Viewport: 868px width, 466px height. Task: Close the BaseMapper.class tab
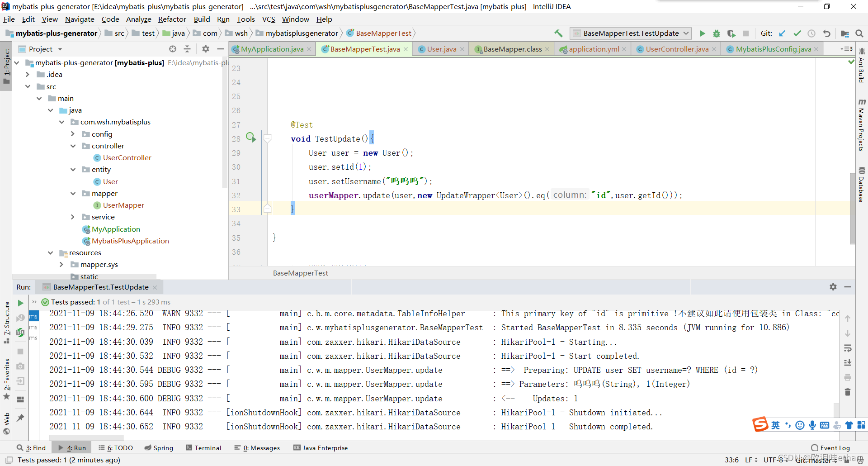click(x=547, y=49)
